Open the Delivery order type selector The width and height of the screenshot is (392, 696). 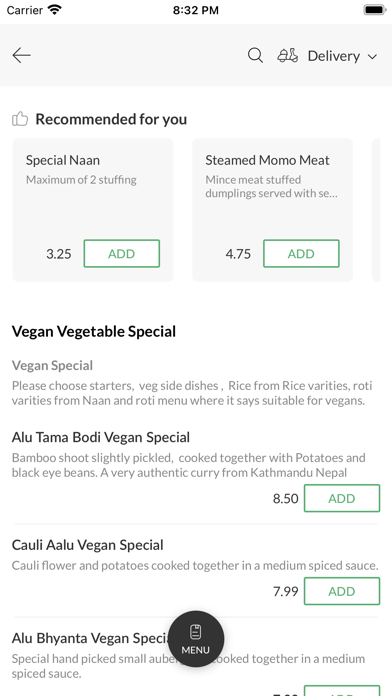[x=328, y=56]
